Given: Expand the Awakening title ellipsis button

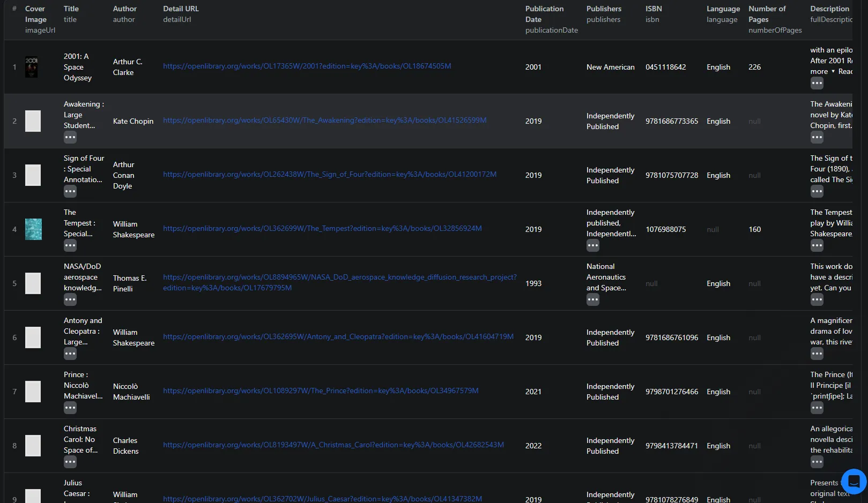Looking at the screenshot, I should tap(70, 137).
